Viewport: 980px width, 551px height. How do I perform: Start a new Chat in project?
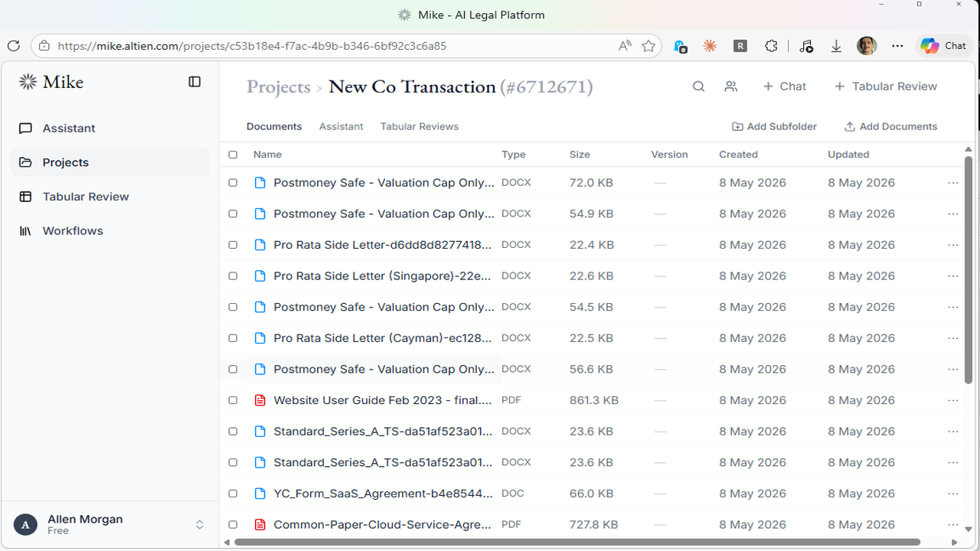coord(785,86)
